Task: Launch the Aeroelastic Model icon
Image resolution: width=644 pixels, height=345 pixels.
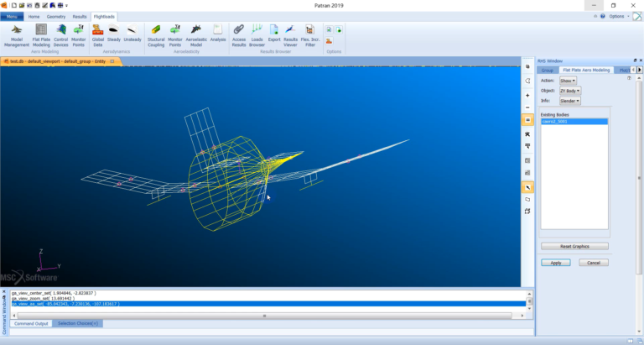Action: [196, 35]
